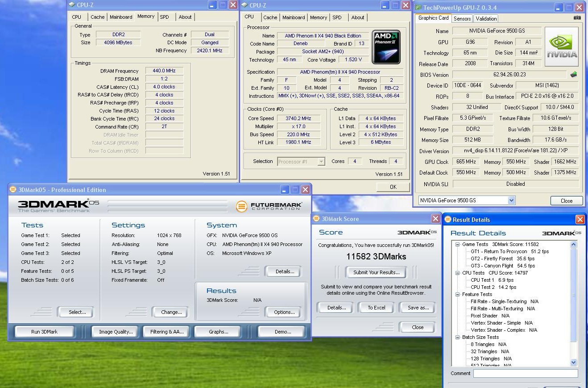The height and width of the screenshot is (388, 588).
Task: Click the Graphs... button
Action: [218, 332]
